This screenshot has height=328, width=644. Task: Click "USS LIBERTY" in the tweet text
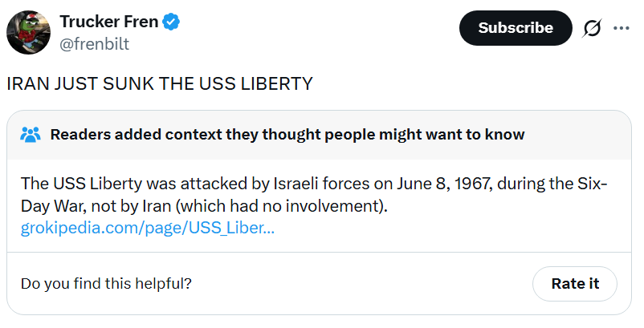263,84
